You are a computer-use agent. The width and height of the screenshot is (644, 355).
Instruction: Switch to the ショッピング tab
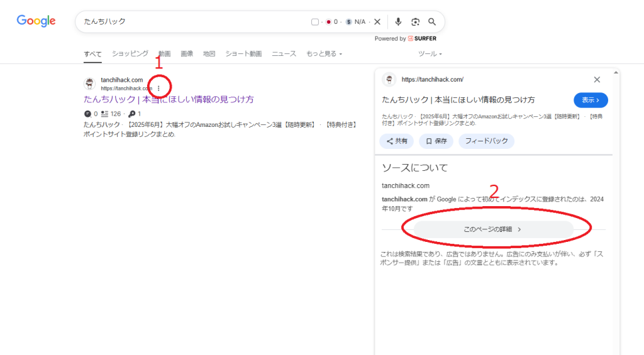tap(130, 54)
